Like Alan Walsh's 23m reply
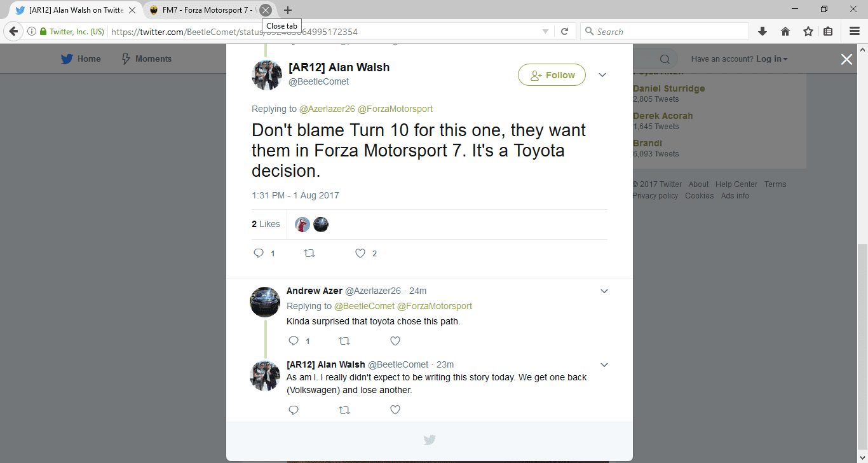 (395, 410)
